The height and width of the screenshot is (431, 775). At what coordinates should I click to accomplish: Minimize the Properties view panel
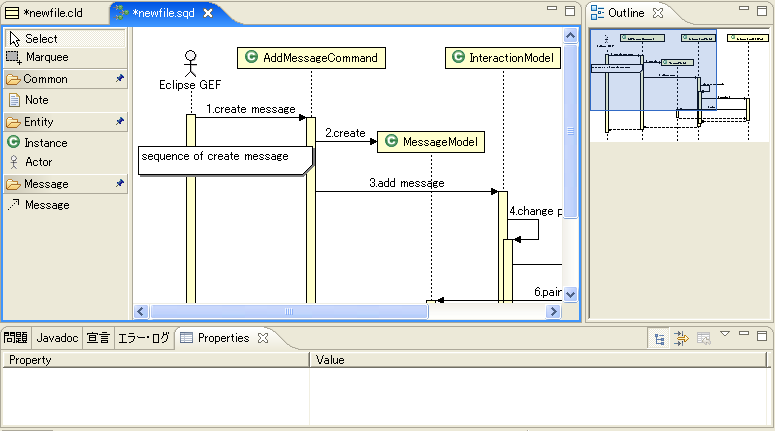tap(744, 334)
